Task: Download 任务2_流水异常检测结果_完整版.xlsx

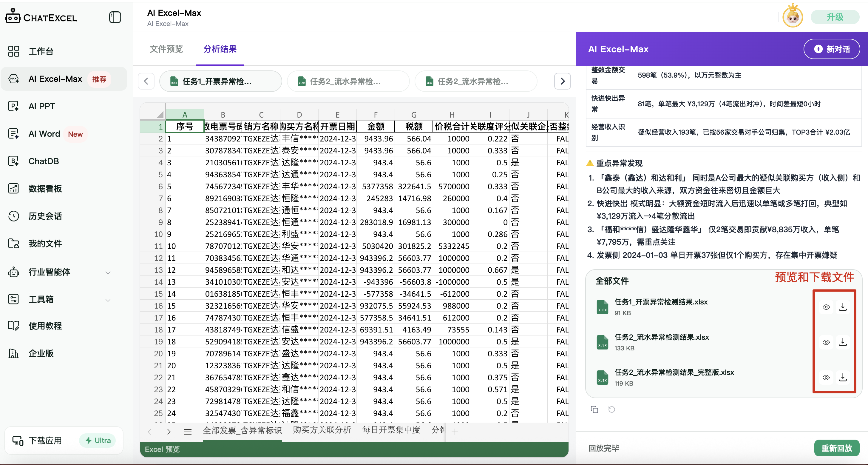Action: 843,377
